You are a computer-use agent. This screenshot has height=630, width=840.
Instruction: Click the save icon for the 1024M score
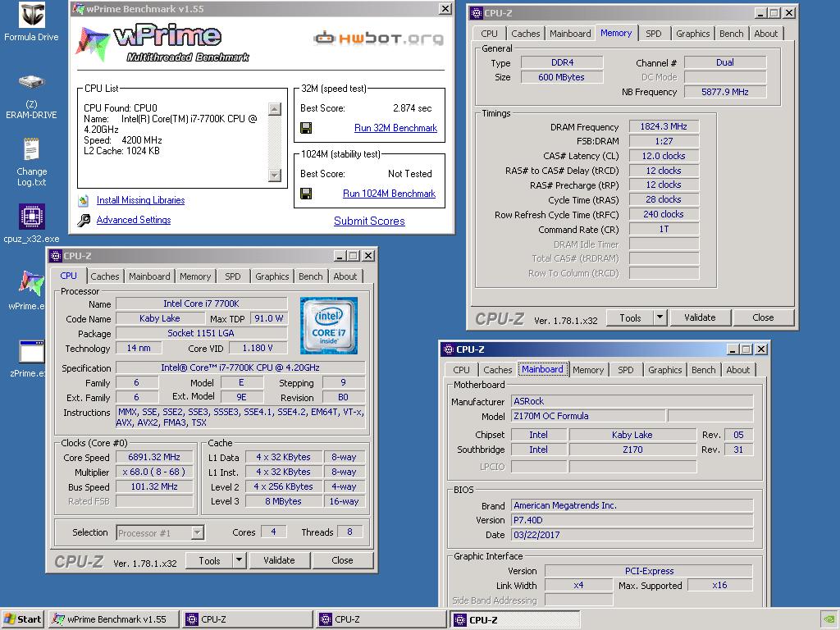point(306,194)
